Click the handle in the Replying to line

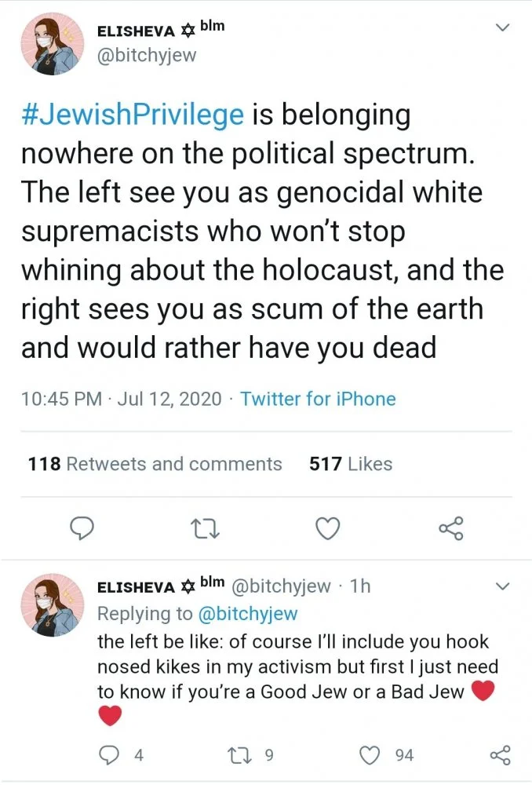(x=247, y=613)
